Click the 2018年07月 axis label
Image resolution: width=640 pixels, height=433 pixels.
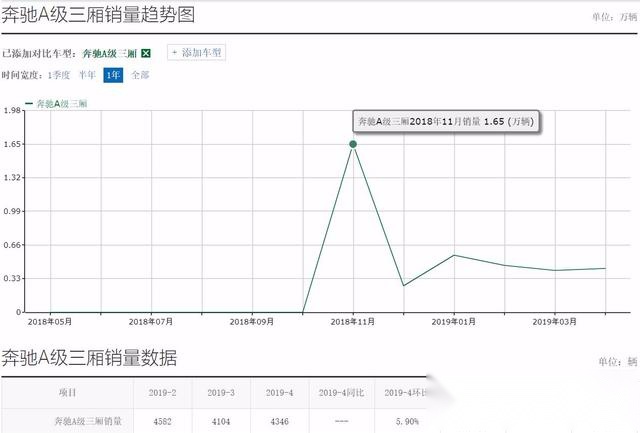(151, 322)
